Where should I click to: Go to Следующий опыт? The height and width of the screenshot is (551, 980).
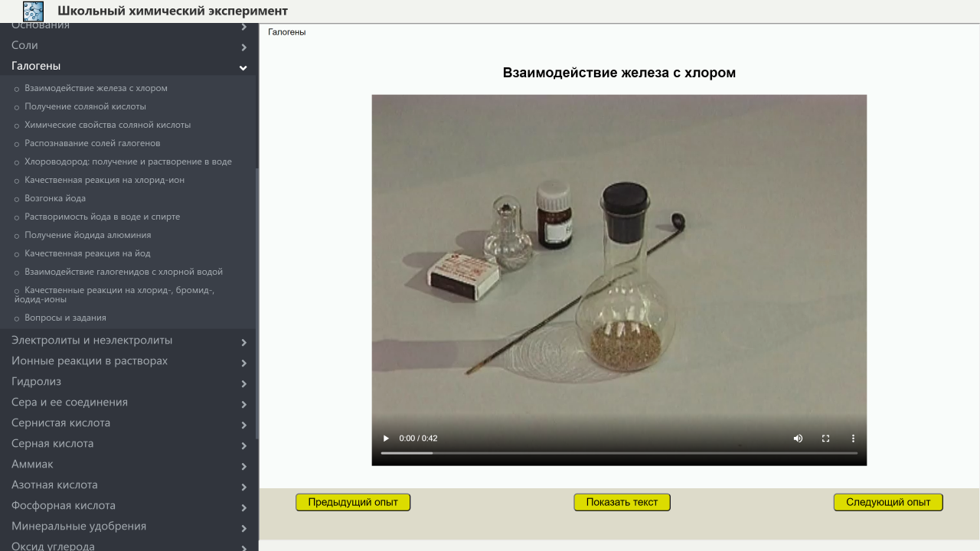coord(888,502)
